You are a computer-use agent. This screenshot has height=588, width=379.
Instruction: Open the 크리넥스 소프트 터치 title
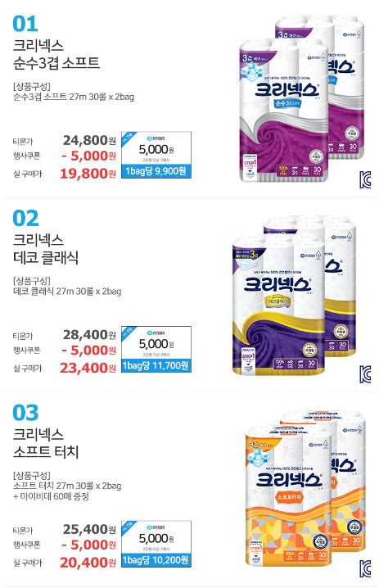click(46, 443)
